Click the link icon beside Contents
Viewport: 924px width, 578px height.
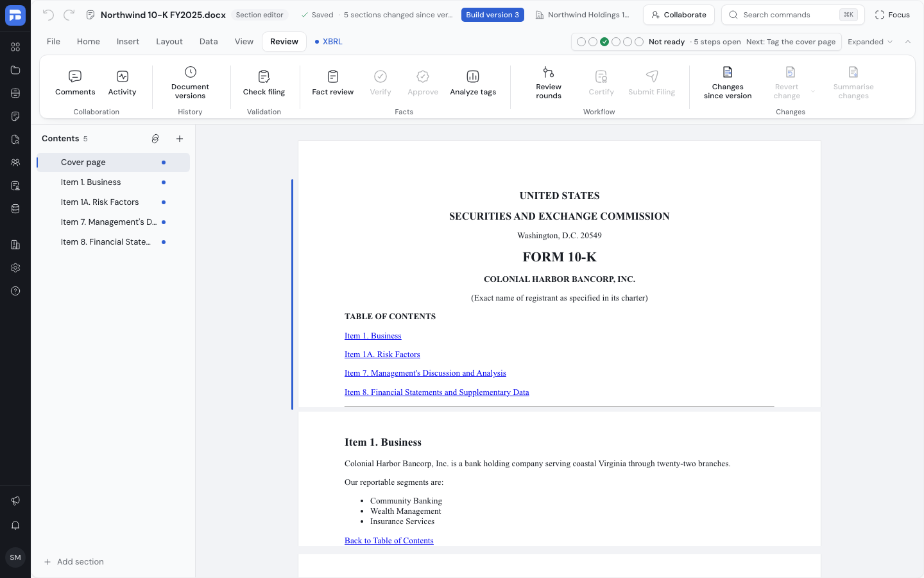155,139
